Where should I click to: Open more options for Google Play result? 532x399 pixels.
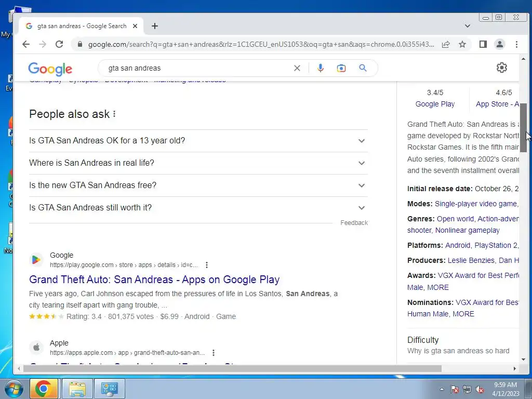[x=207, y=265]
